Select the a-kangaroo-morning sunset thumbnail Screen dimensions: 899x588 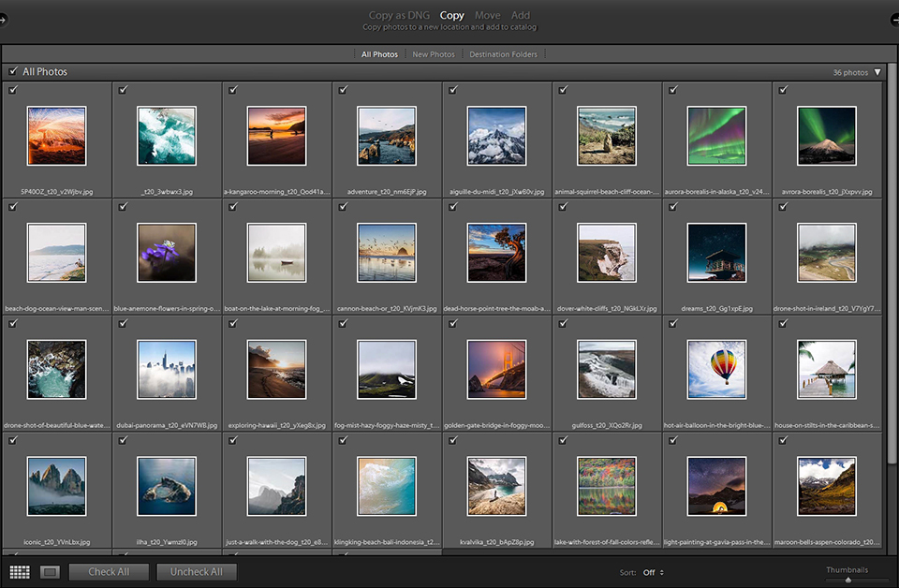tap(277, 136)
